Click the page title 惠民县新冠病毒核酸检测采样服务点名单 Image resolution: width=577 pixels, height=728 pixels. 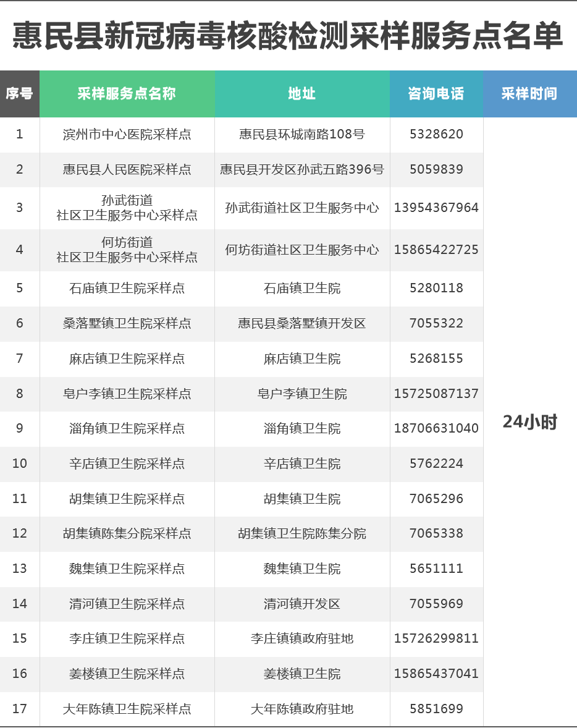click(288, 35)
